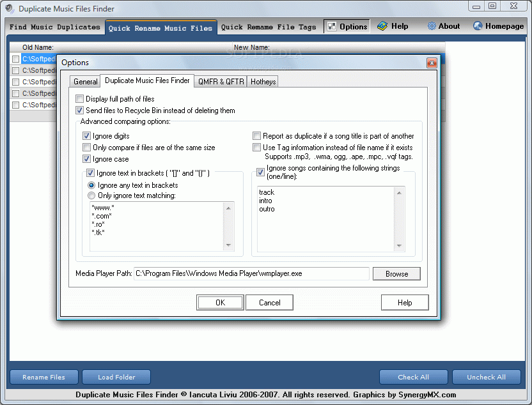532x405 pixels.
Task: Enable Display full path of files
Action: (79, 99)
